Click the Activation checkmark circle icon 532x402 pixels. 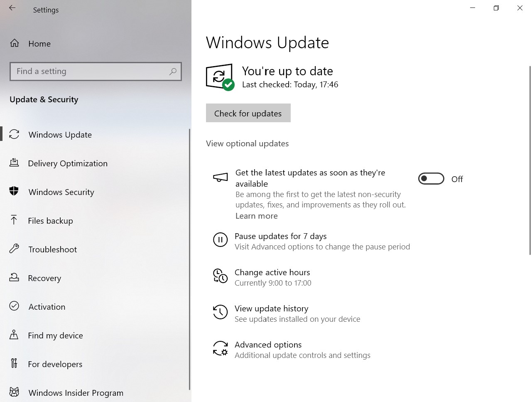coord(14,306)
